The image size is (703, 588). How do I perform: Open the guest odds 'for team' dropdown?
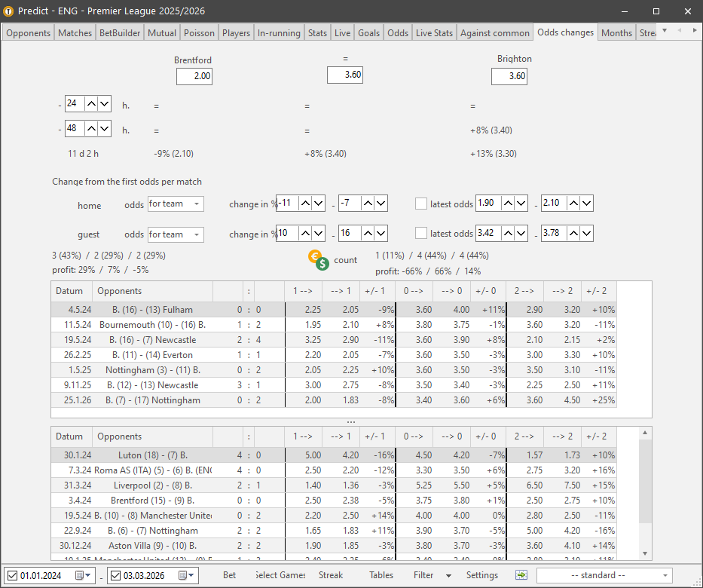coord(198,234)
